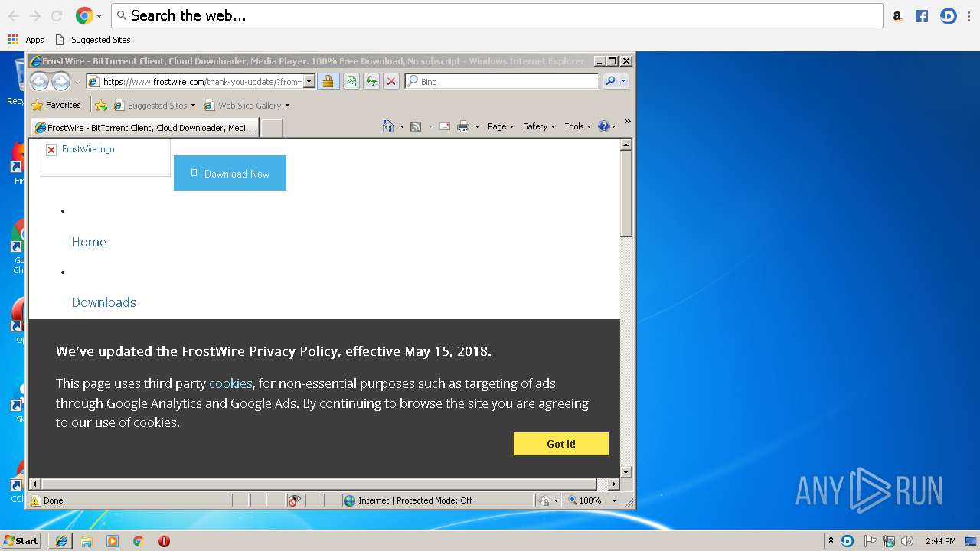Open the Chrome menu three-dots
Viewport: 980px width, 551px height.
coord(969,15)
